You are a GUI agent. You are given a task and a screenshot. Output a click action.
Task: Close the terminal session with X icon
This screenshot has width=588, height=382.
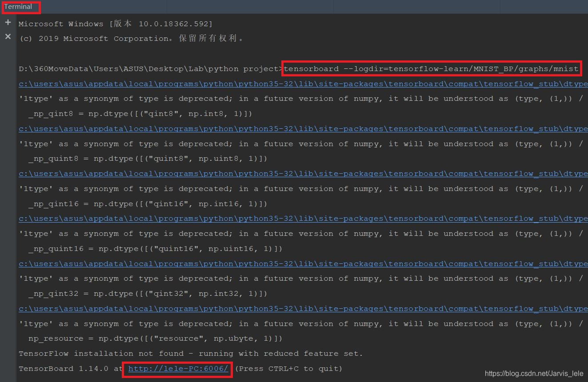point(8,36)
